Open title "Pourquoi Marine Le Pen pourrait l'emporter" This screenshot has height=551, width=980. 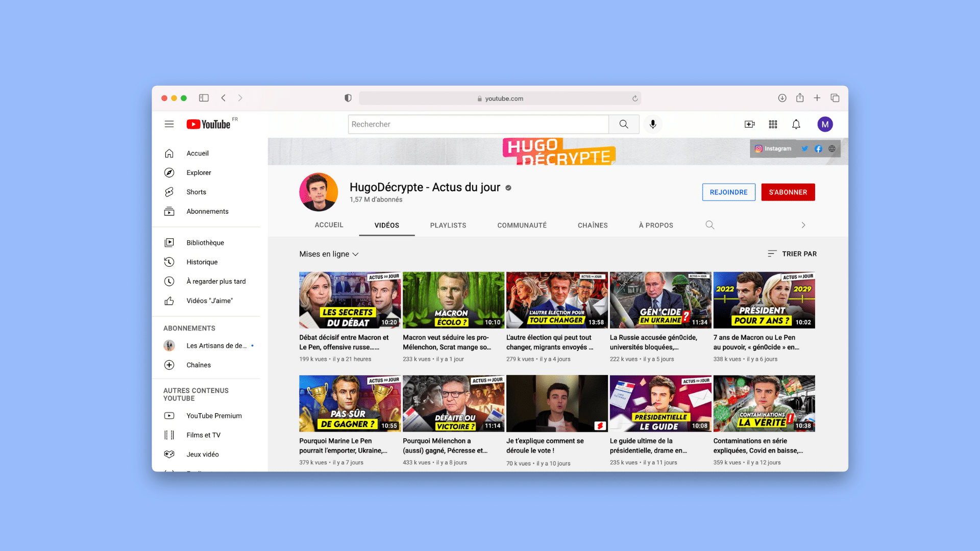click(343, 445)
